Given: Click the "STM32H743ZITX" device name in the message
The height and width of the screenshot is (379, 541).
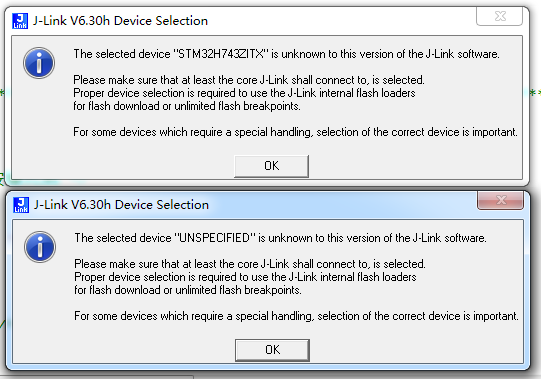Looking at the screenshot, I should [x=220, y=54].
